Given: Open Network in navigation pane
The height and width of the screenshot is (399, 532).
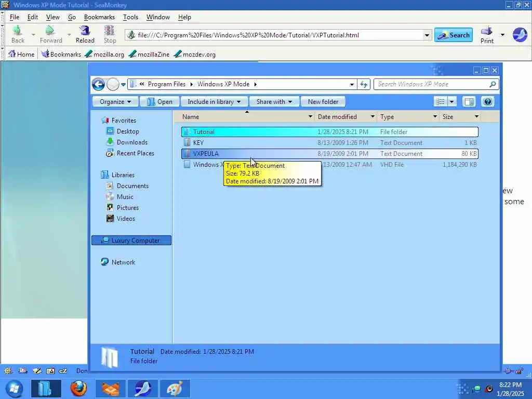Looking at the screenshot, I should coord(118,262).
